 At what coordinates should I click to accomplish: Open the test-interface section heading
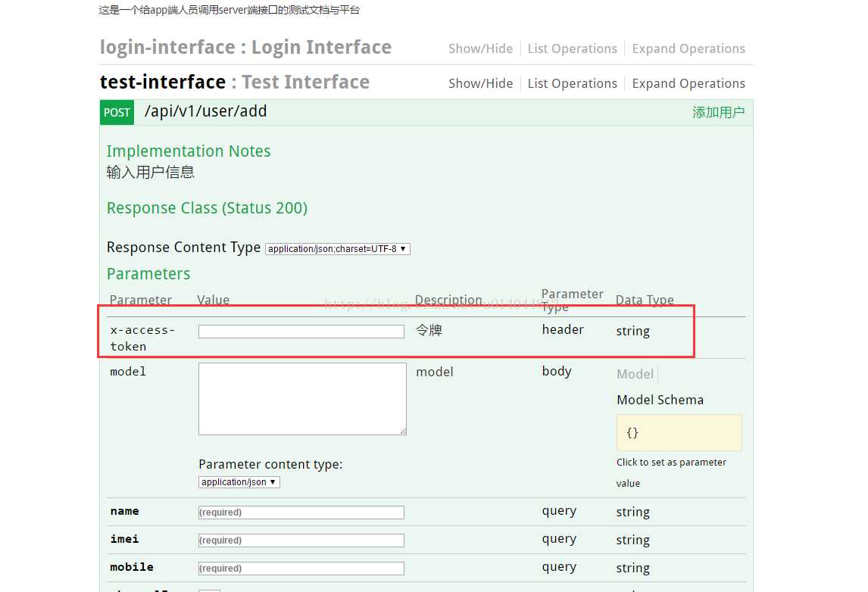[x=234, y=82]
